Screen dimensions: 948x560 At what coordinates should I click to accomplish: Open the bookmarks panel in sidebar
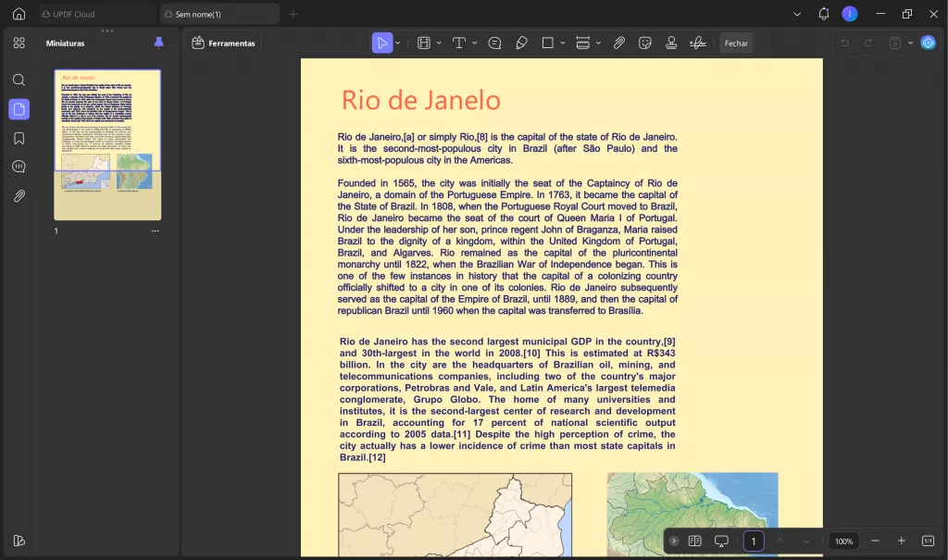click(19, 139)
